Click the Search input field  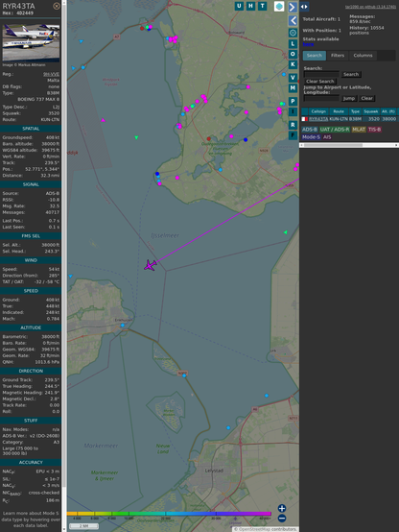tap(321, 74)
